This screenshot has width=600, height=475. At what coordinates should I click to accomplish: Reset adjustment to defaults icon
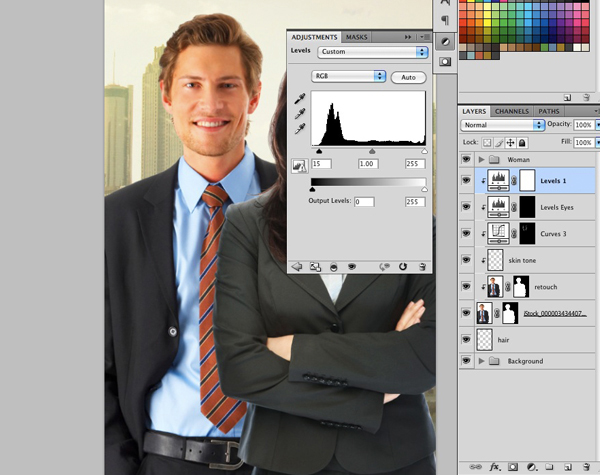click(403, 267)
